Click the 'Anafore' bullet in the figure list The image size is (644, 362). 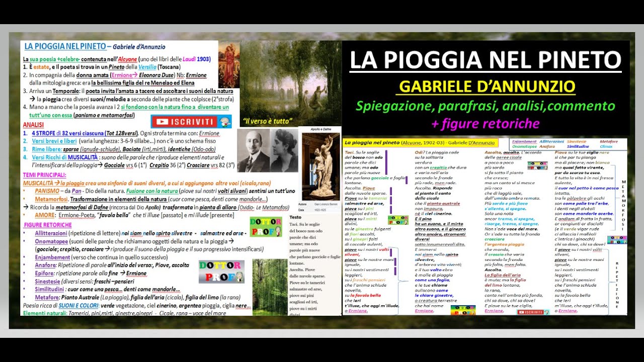point(46,265)
